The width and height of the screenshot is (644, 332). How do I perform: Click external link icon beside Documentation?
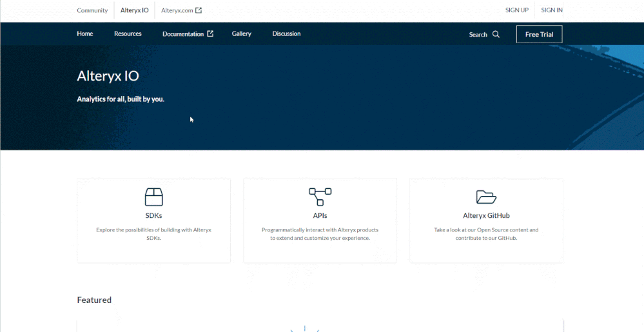coord(210,34)
